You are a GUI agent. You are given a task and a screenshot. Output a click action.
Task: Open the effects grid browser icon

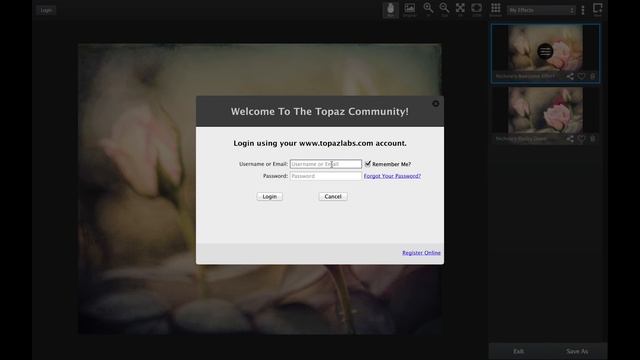(496, 9)
